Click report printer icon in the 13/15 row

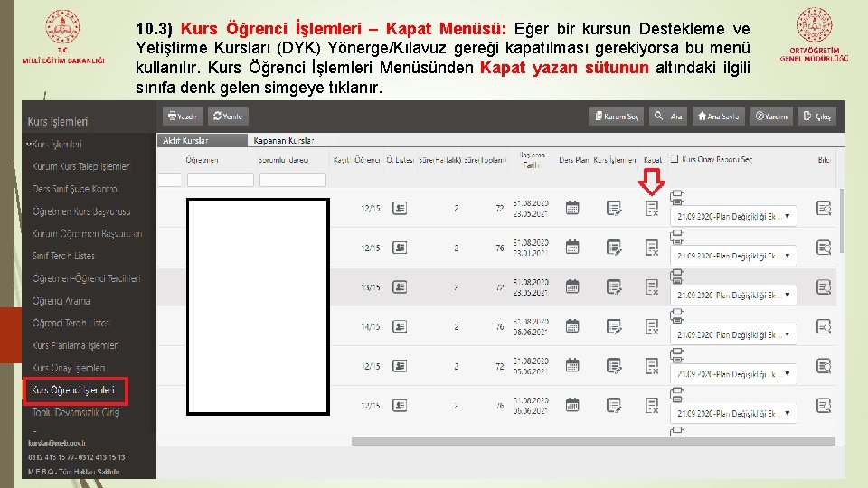(677, 277)
